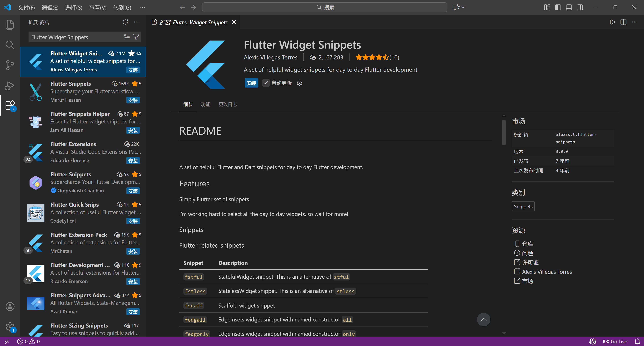Viewport: 644px width, 346px height.
Task: Open the notifications bell in the status bar
Action: point(637,341)
